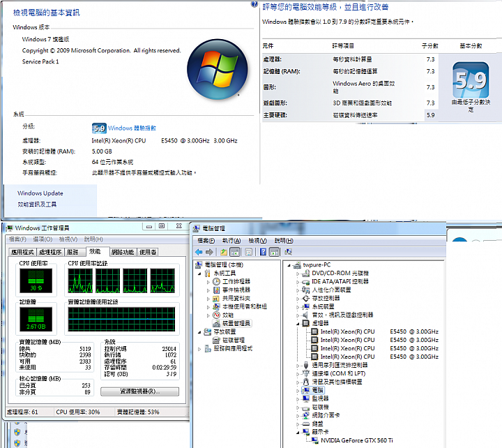This screenshot has height=448, width=502.
Task: Expand the 連接埠 (COM 和 LPT) category
Action: (298, 374)
